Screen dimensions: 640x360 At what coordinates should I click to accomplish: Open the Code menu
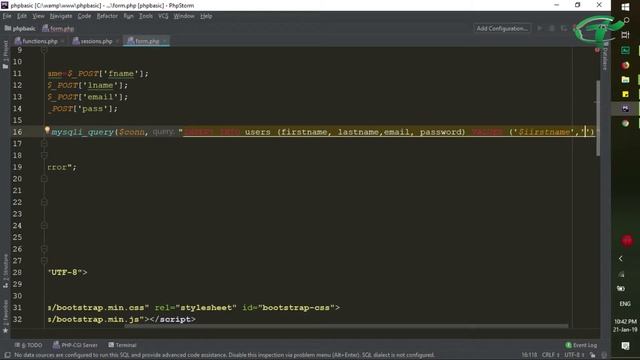pos(84,16)
